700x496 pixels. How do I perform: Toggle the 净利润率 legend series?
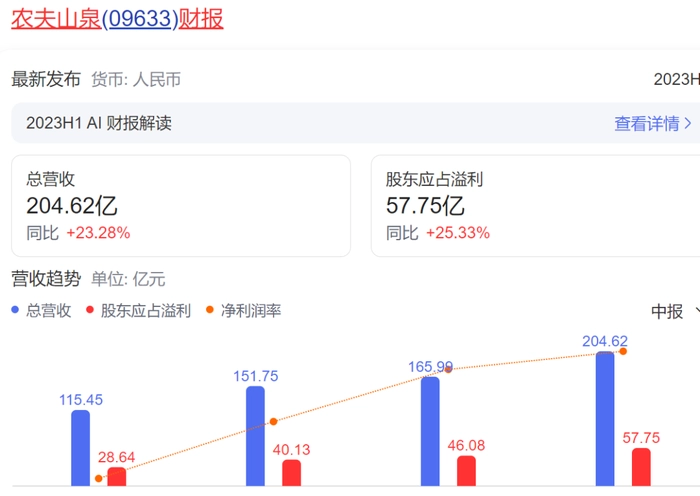(250, 311)
